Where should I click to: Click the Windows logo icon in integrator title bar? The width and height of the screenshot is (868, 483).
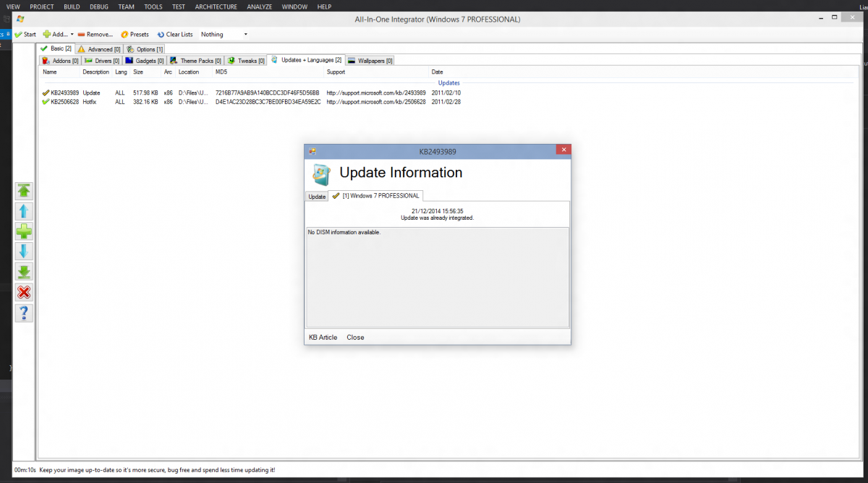coord(20,19)
